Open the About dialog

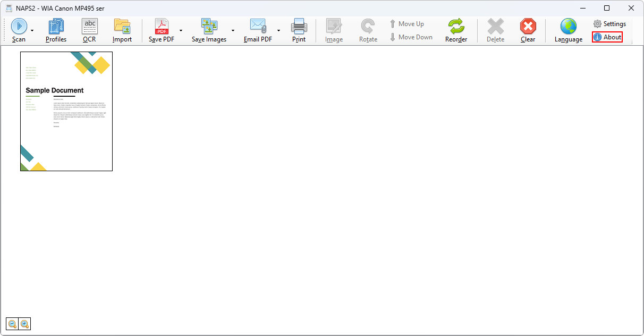(607, 37)
